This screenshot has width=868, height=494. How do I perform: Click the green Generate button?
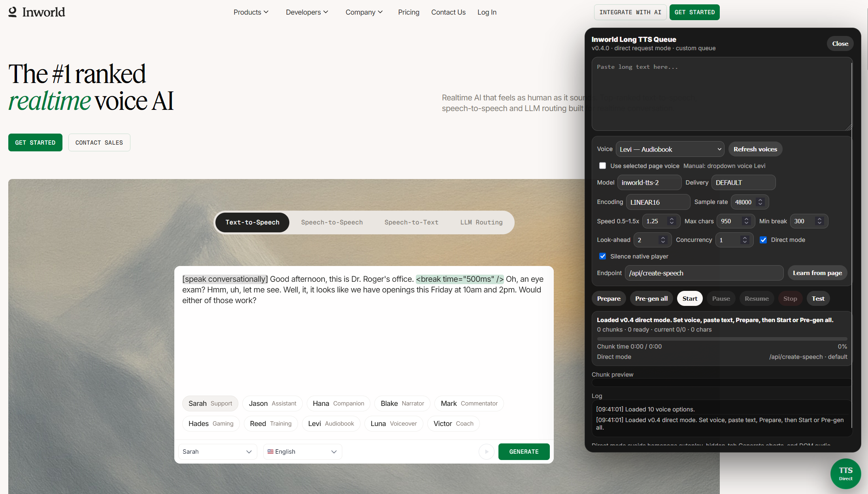coord(524,452)
